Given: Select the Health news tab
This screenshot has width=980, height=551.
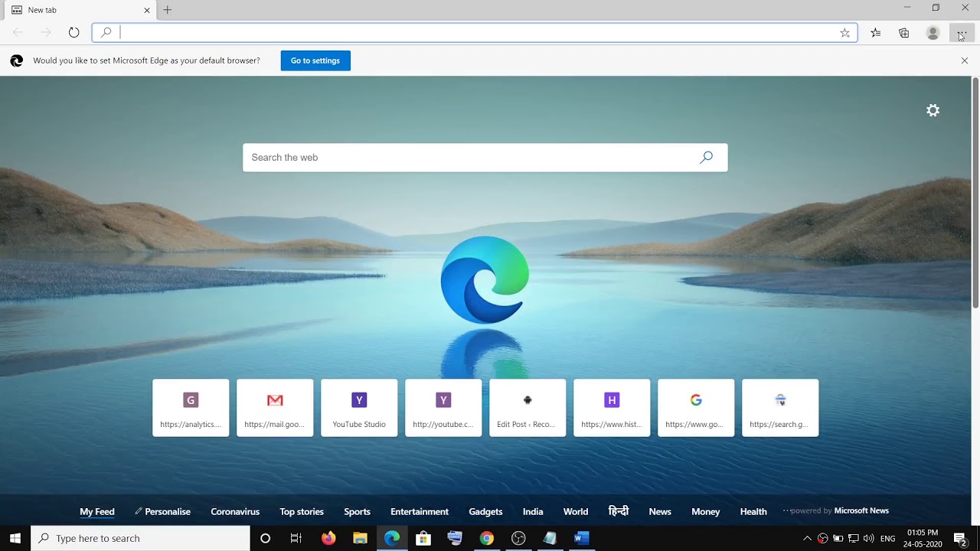Looking at the screenshot, I should click(x=753, y=511).
